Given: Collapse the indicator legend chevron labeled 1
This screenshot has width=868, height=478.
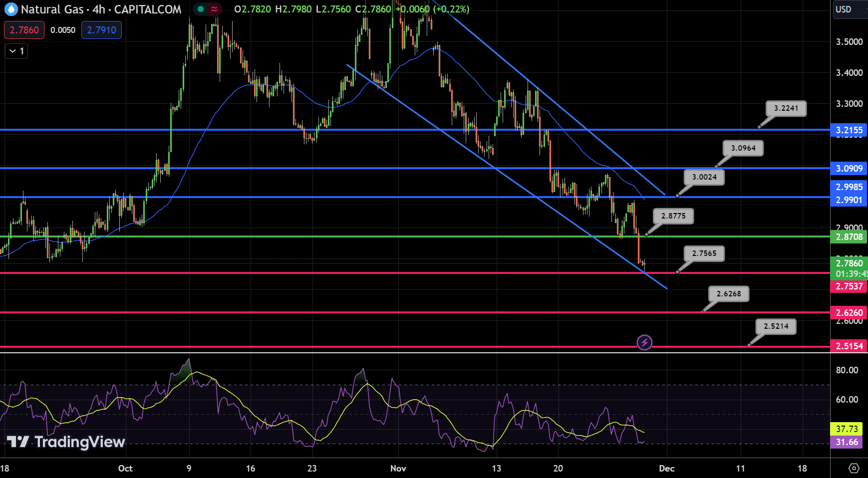Looking at the screenshot, I should point(16,51).
